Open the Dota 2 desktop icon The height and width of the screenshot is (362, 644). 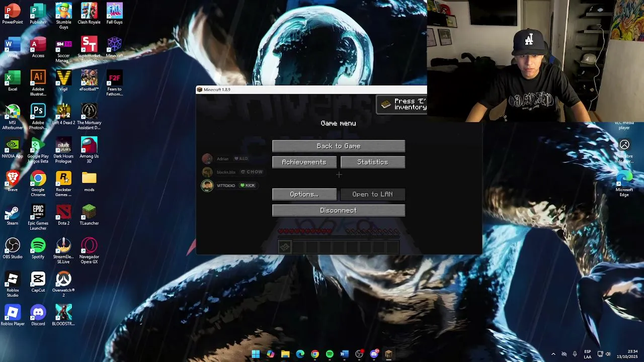[63, 215]
